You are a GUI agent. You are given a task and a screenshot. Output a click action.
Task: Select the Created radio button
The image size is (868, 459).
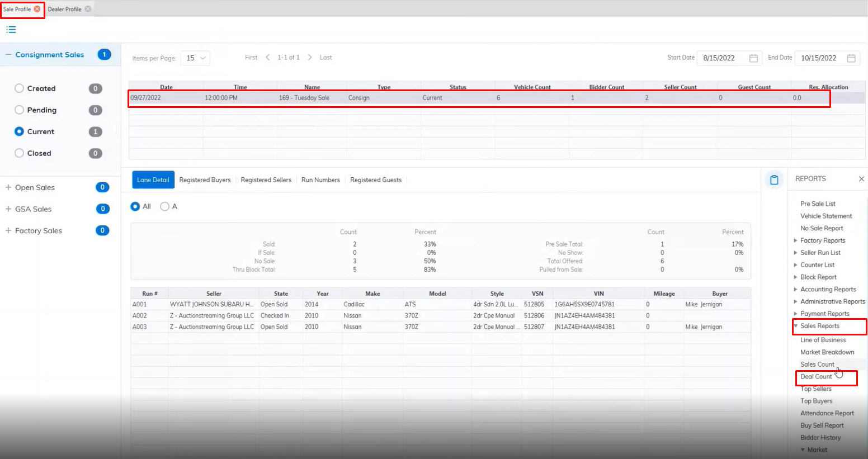20,88
